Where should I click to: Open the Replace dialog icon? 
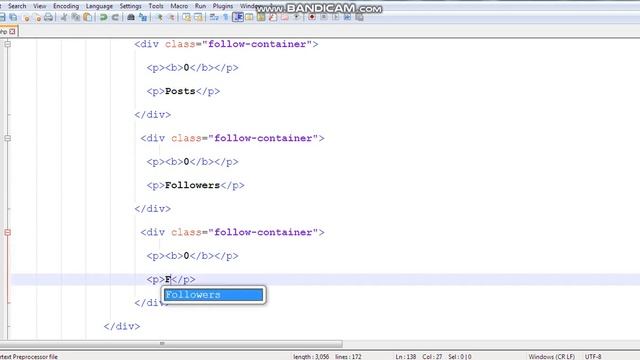143,17
